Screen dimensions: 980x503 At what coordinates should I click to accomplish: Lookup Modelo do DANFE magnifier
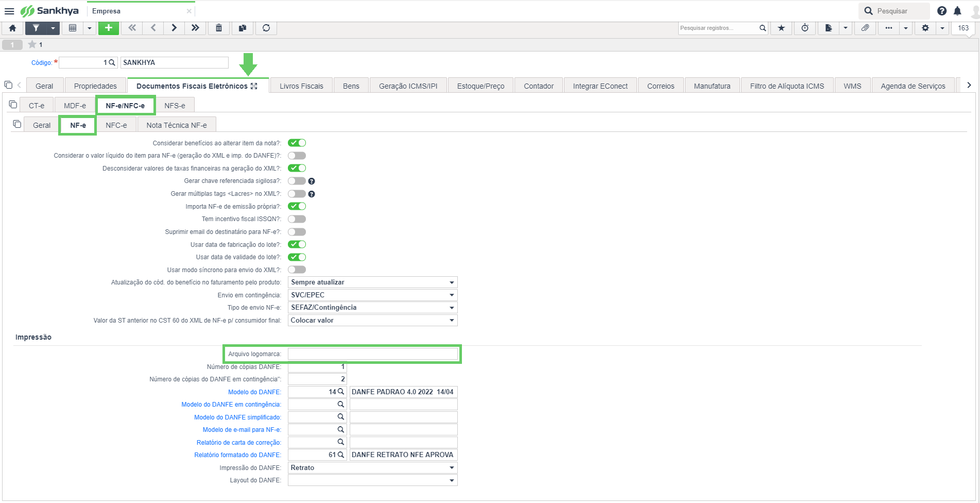click(340, 392)
